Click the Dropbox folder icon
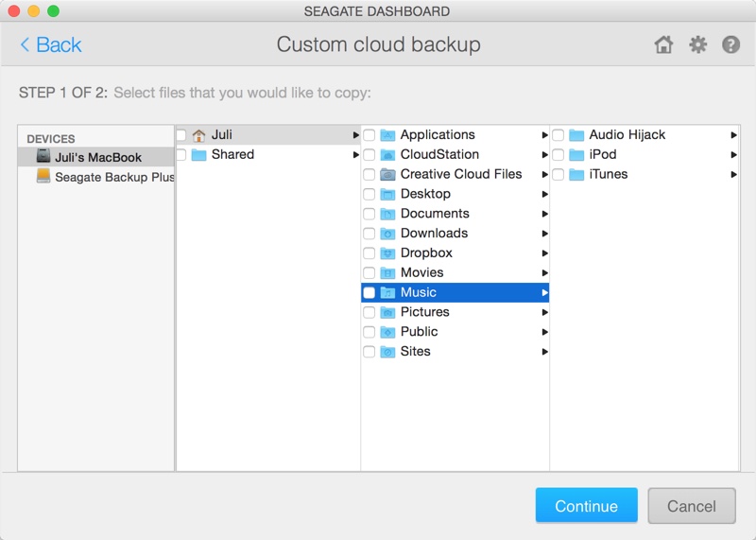 (387, 253)
